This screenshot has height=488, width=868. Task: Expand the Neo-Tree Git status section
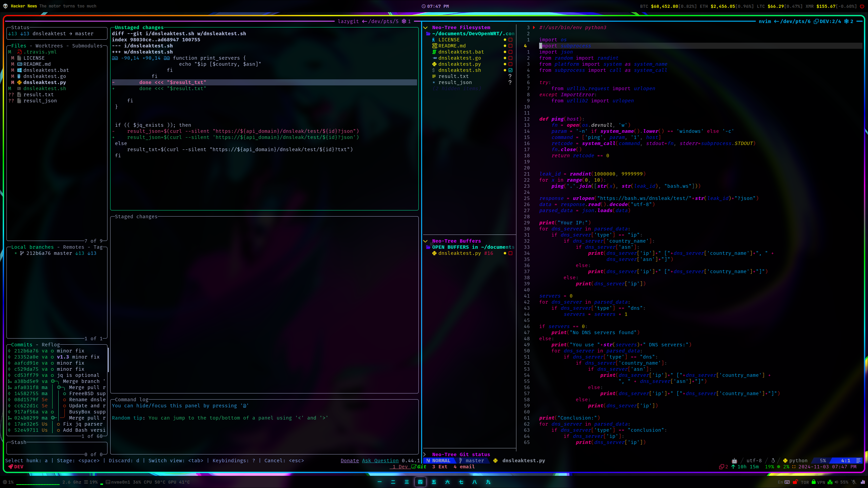(425, 454)
